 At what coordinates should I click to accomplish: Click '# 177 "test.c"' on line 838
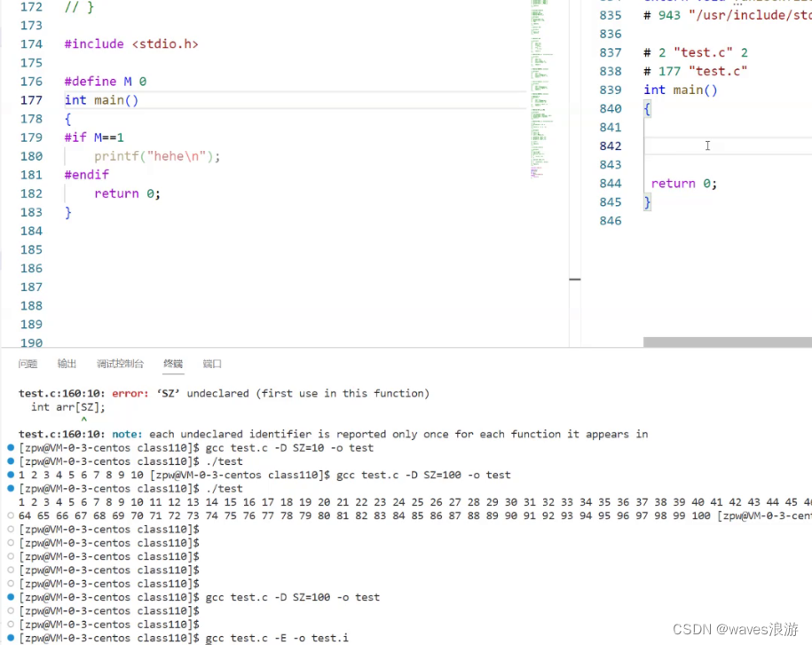click(696, 71)
